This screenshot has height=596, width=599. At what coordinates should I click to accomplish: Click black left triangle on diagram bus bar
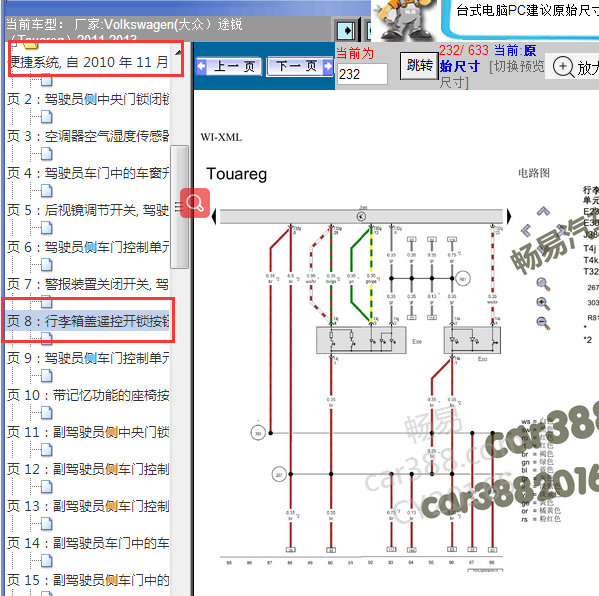tap(214, 216)
